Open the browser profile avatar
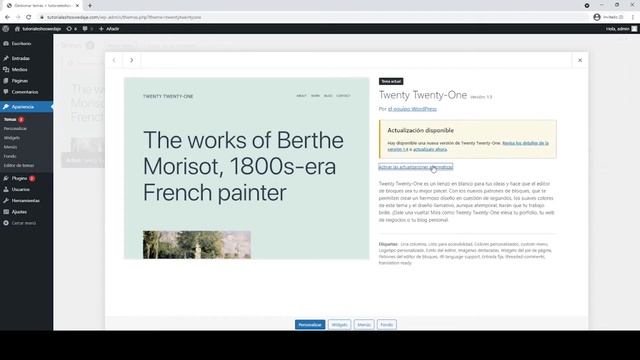Screen dimensions: 640x360 (597, 17)
